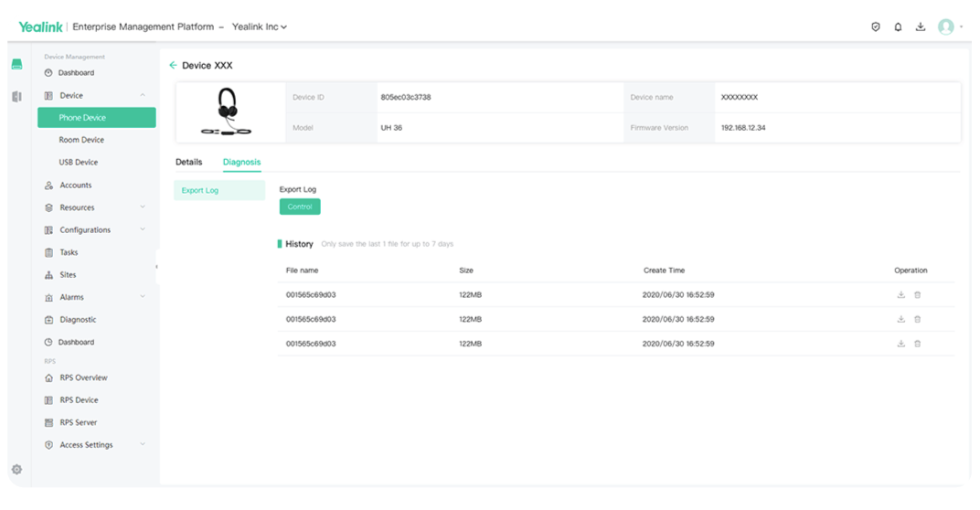Click the download icon in top header
Viewport: 980px width, 510px height.
(921, 27)
